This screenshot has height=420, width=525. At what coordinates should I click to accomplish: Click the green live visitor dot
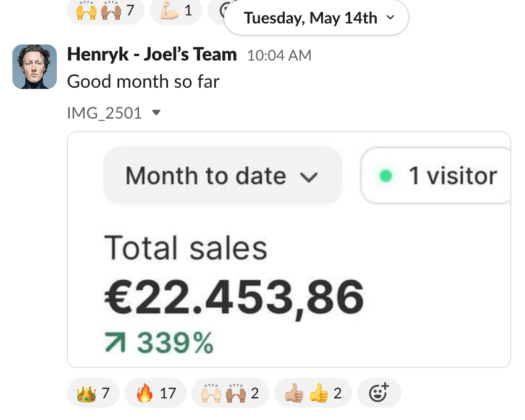[x=387, y=177]
